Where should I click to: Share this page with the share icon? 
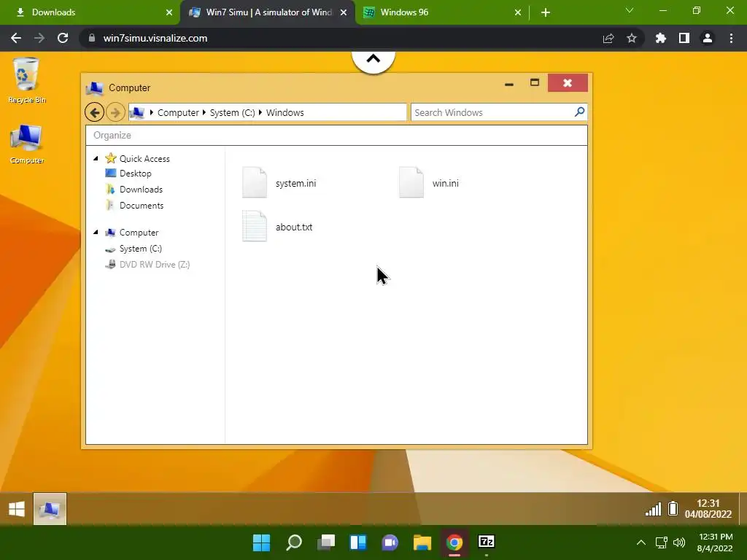click(608, 38)
